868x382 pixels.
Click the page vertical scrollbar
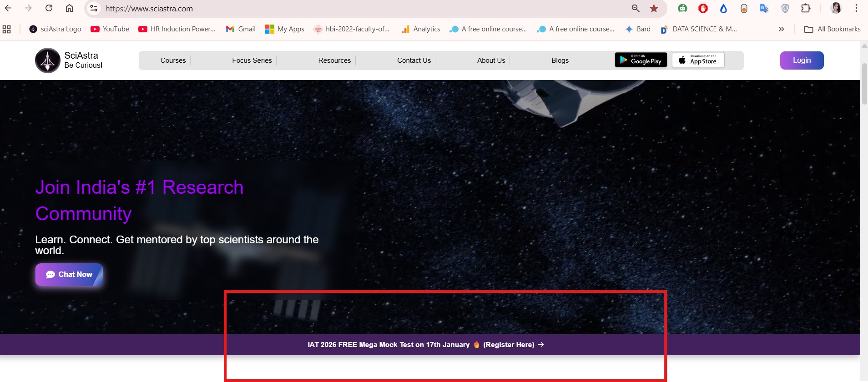click(x=864, y=84)
